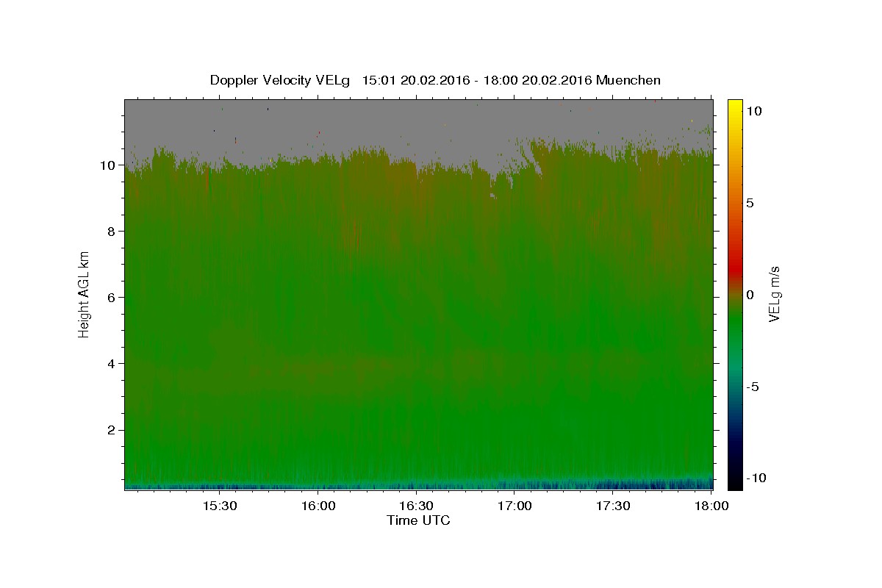Viewport: 882px width, 588px height.
Task: Click the 17:00 time axis label
Action: click(x=515, y=506)
